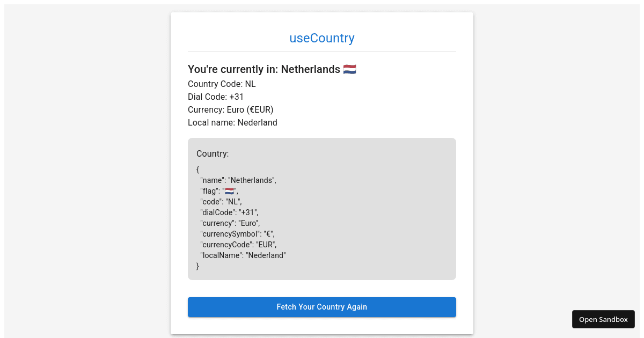The width and height of the screenshot is (644, 338).
Task: Click the Dial Code: +31 line
Action: 216,97
